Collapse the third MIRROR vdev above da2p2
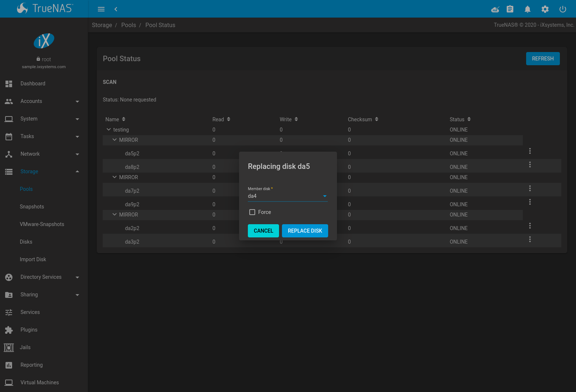 (x=114, y=214)
